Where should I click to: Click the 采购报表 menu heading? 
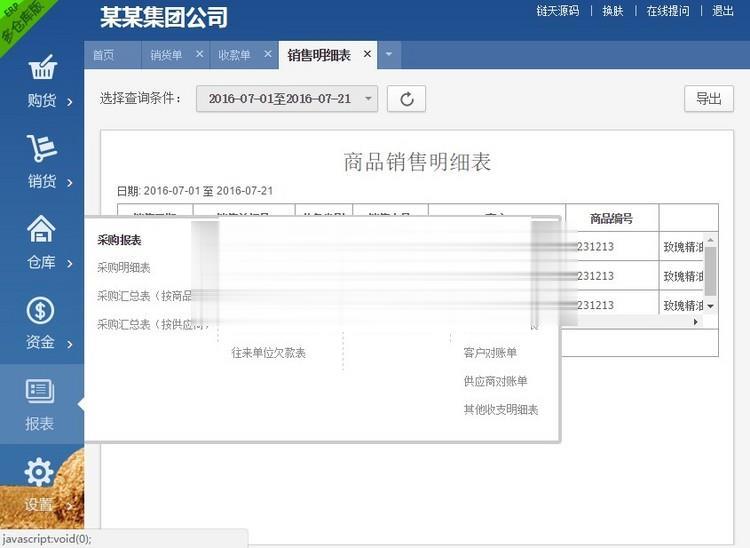click(119, 240)
